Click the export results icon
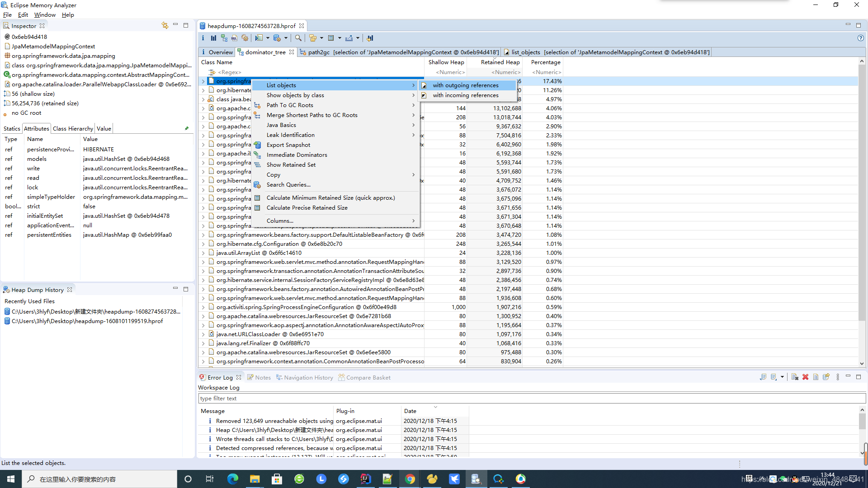The height and width of the screenshot is (488, 868). 349,38
